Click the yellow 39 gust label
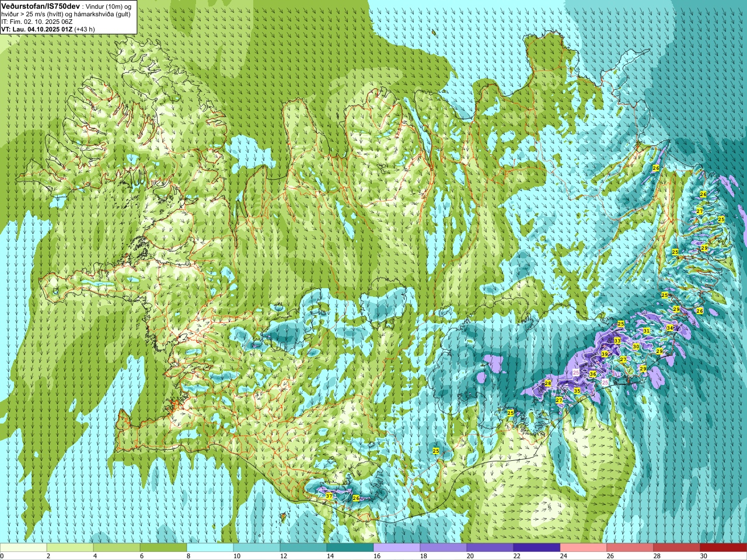This screenshot has width=747, height=560. click(x=605, y=354)
